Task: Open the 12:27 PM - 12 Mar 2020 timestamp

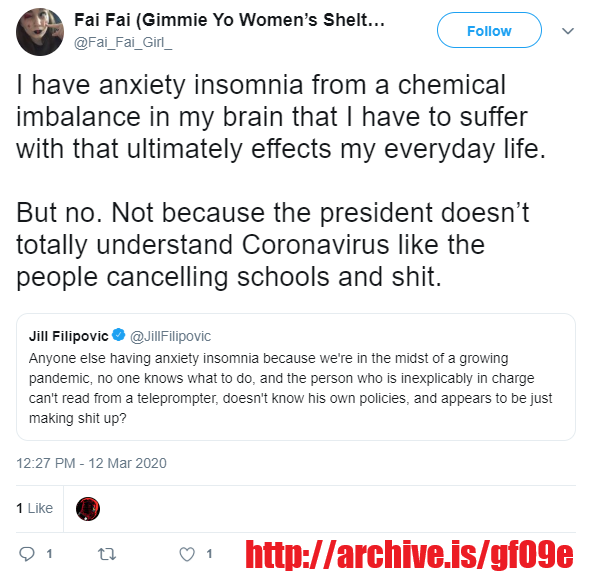Action: (x=91, y=463)
